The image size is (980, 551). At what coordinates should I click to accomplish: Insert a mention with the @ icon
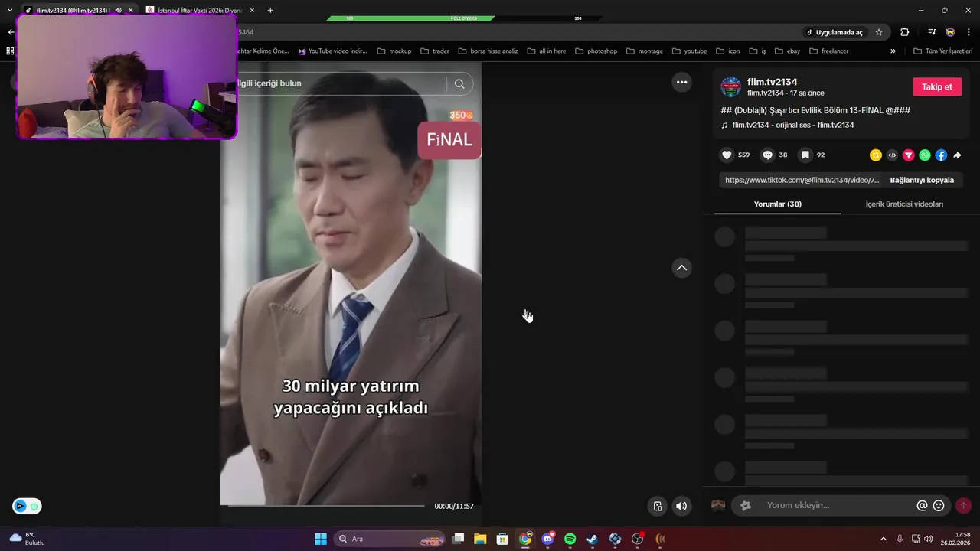point(922,505)
